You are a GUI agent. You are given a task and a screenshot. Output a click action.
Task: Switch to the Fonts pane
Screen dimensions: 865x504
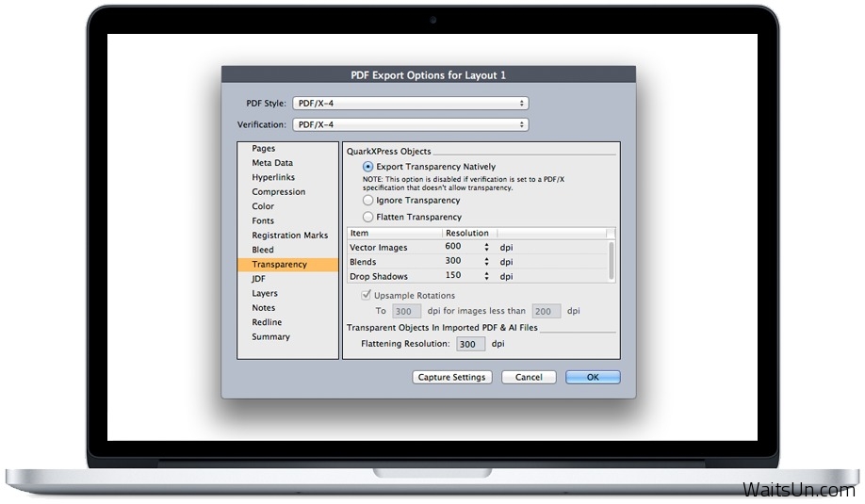point(263,221)
